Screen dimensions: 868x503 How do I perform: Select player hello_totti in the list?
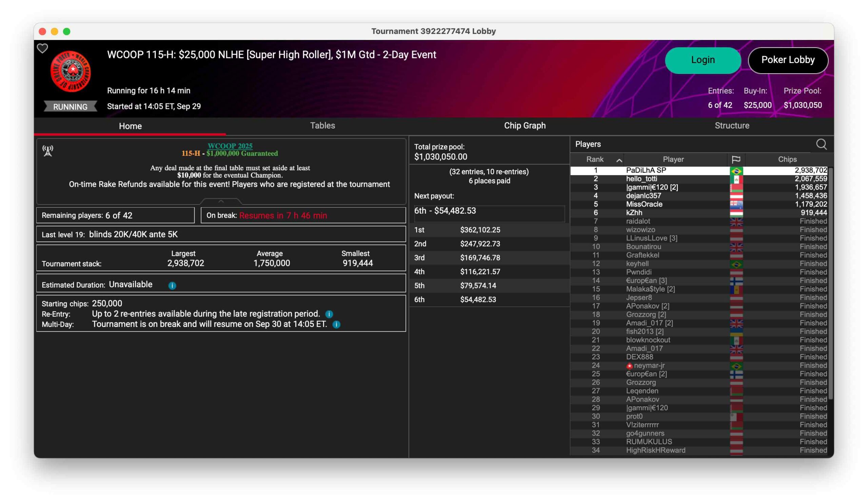642,179
